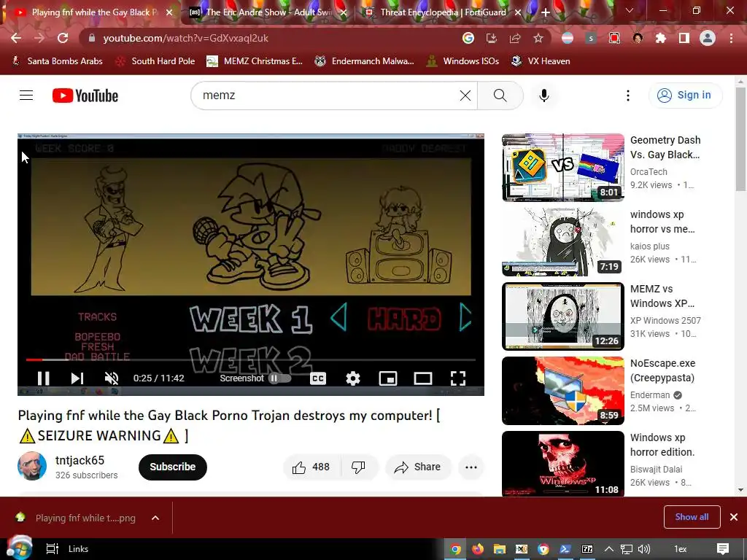
Task: Open Geometry Dash Vs. Gay Black thumbnail
Action: 562,168
